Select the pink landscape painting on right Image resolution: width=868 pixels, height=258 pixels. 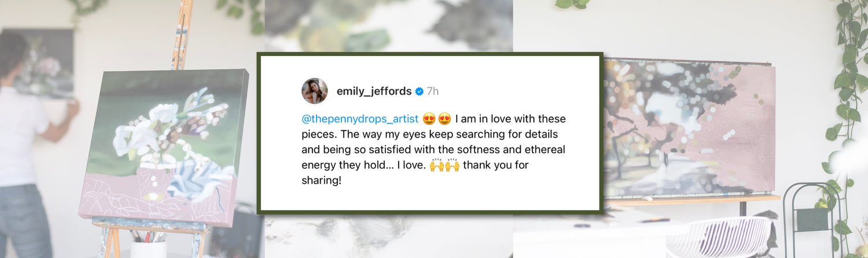coord(689,128)
